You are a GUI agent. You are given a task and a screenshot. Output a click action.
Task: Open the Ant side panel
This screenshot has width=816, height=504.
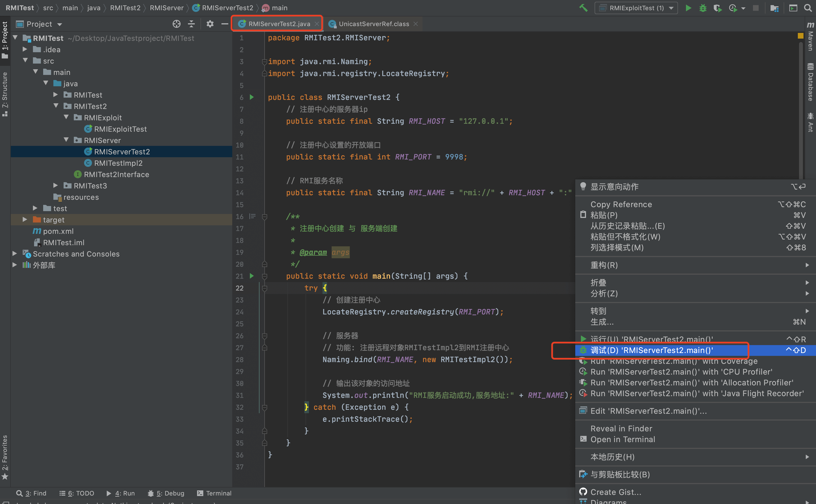point(810,122)
